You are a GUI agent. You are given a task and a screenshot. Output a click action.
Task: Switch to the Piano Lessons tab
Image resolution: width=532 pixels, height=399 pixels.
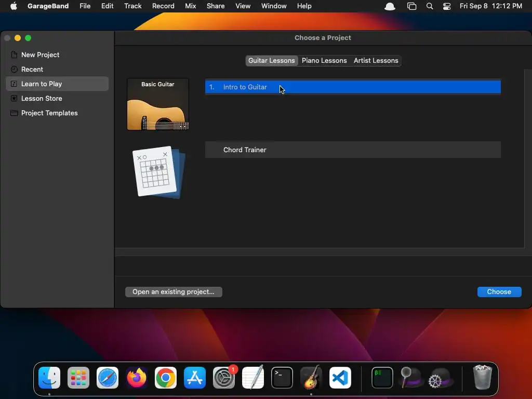coord(324,60)
